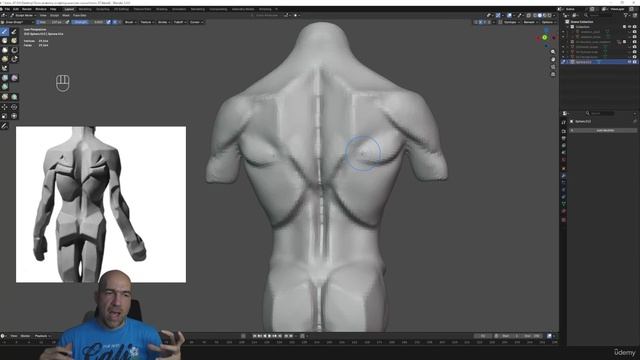Activate the Transform tool in toolbar
This screenshot has width=640, height=360.
pos(14,116)
